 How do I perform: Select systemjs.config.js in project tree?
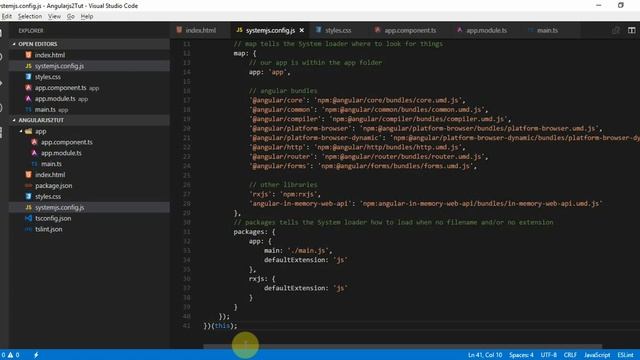tap(59, 208)
